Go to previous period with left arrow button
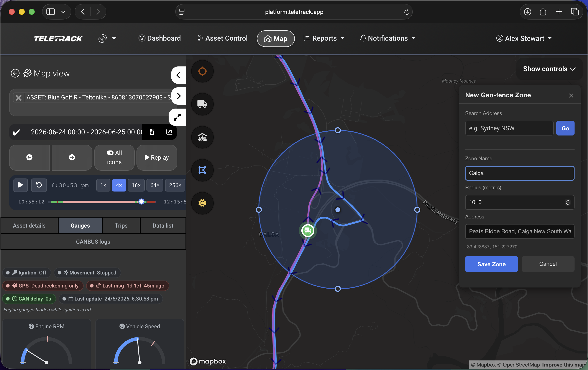The image size is (588, 370). tap(30, 157)
